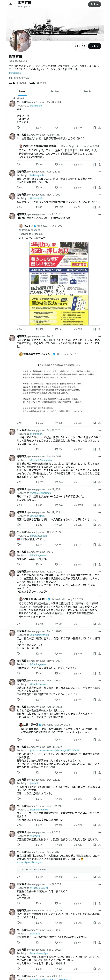Like the Oct 21, 2024 post
The width and height of the screenshot is (110, 980).
(x=56, y=545)
